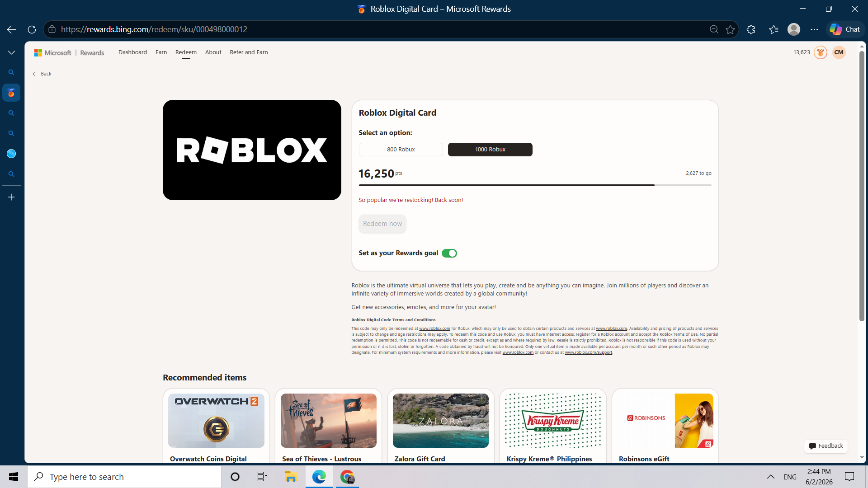Open the Overwatch Coins Digital card

[216, 426]
